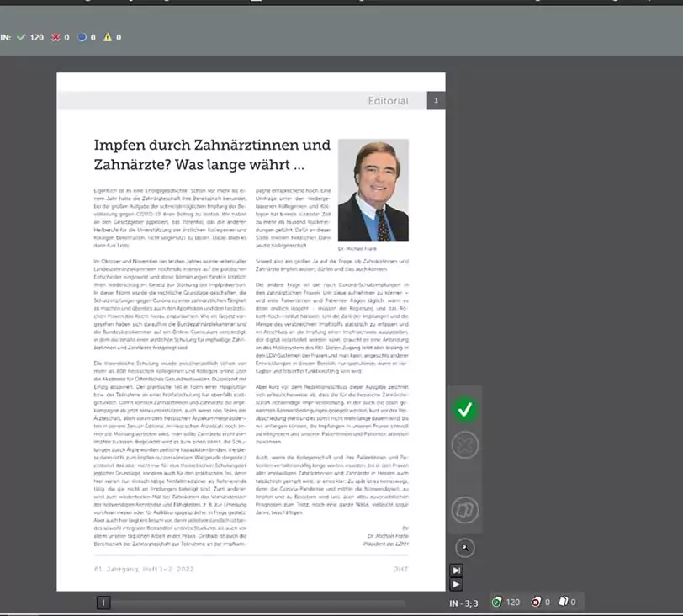The image size is (683, 616).
Task: Select the blue circle status filter in top bar
Action: (87, 38)
